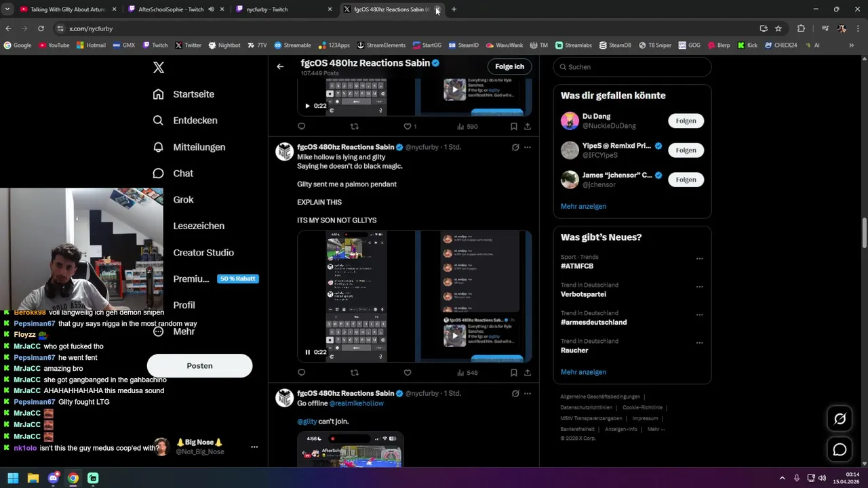This screenshot has width=868, height=488.
Task: Open options for #armesdeutschland trend
Action: point(699,314)
